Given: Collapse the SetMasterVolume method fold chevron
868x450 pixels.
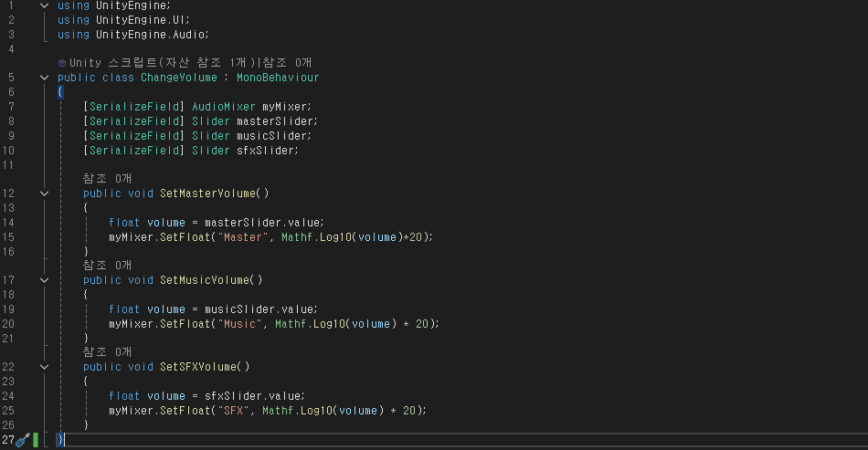Looking at the screenshot, I should [44, 194].
